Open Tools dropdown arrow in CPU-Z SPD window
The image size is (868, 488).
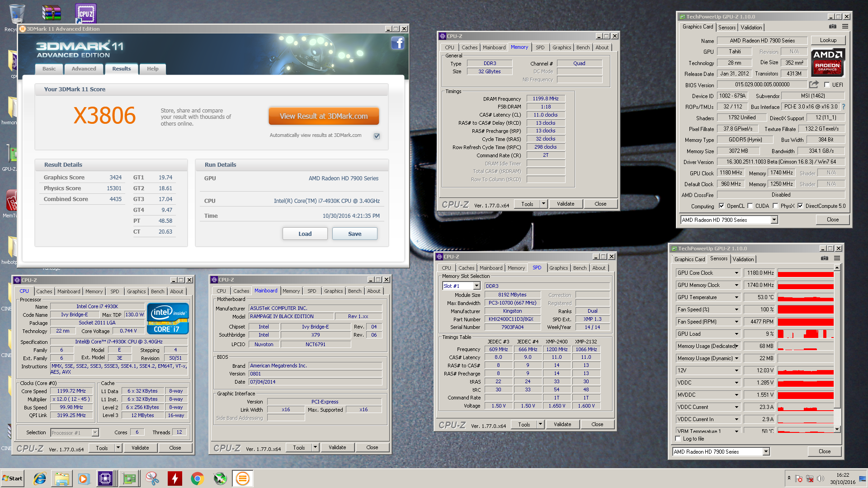(540, 424)
